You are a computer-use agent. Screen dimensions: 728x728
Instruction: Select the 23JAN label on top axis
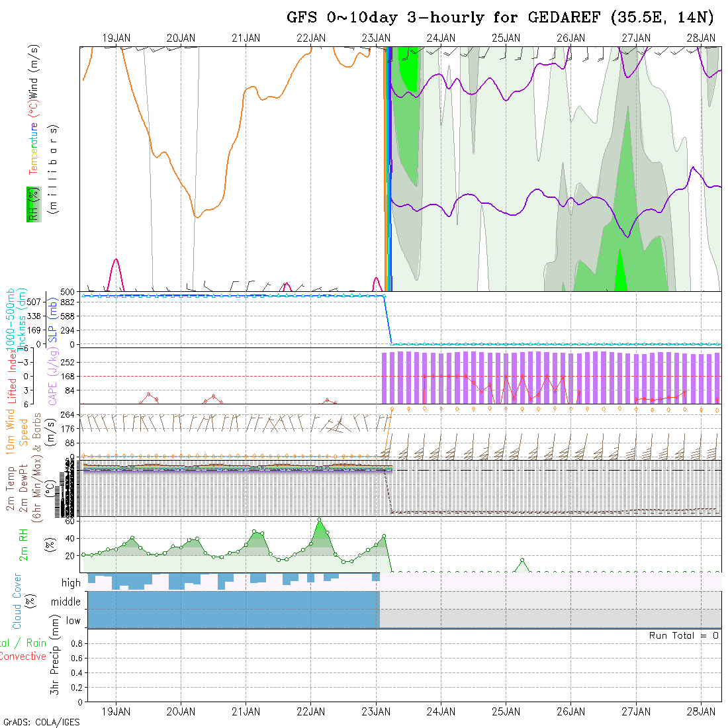[x=375, y=38]
